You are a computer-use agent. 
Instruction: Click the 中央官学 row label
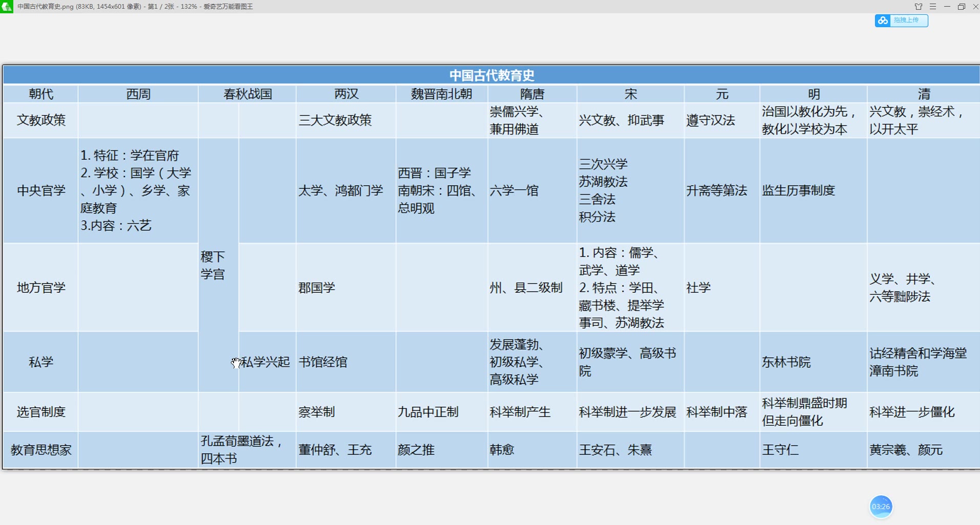(41, 190)
